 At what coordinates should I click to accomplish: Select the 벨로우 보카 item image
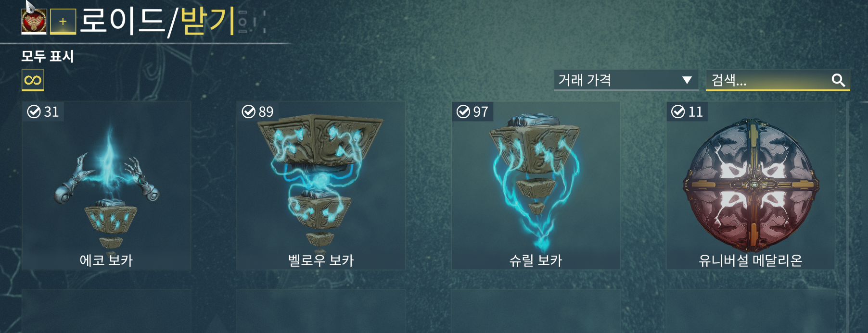pyautogui.click(x=320, y=180)
